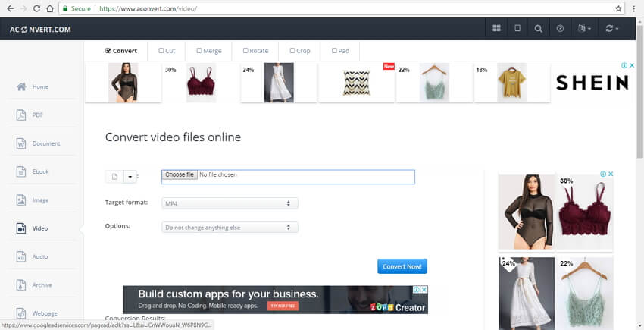Open the top banner AdChoices info icon
This screenshot has height=330, width=644.
point(624,65)
